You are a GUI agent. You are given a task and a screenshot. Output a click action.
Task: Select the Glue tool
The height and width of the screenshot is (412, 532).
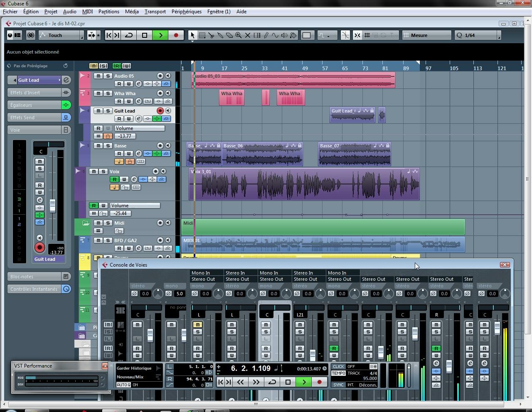[x=220, y=35]
